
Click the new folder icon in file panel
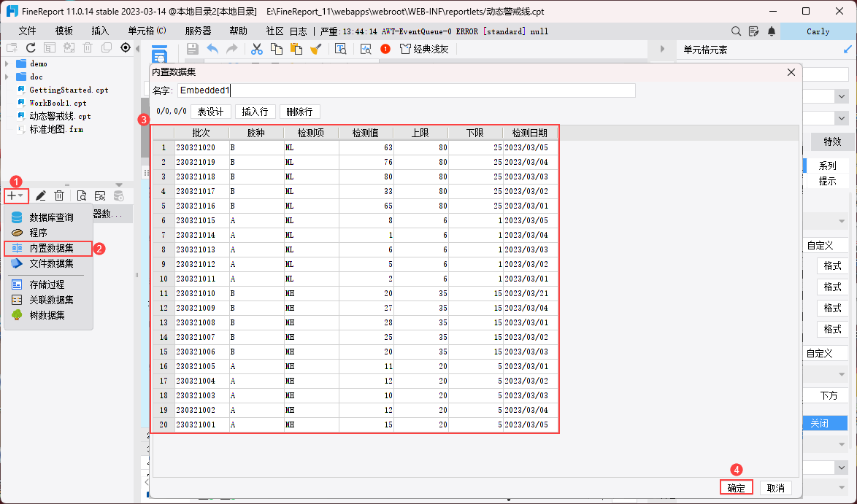(12, 48)
